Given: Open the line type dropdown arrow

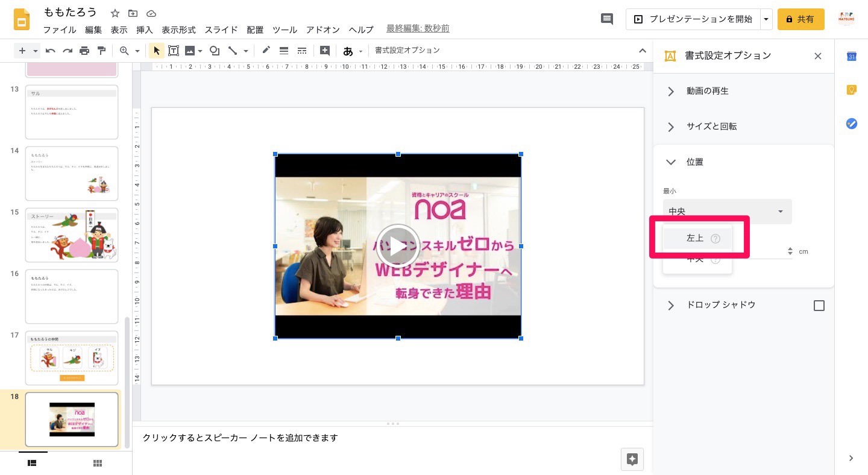Looking at the screenshot, I should [245, 51].
